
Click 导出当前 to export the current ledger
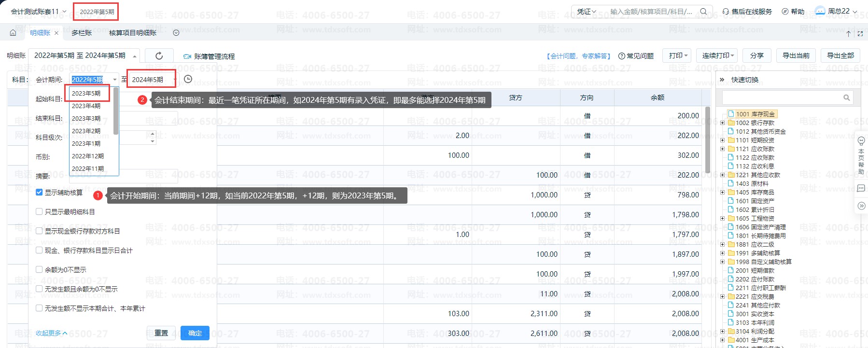click(796, 56)
